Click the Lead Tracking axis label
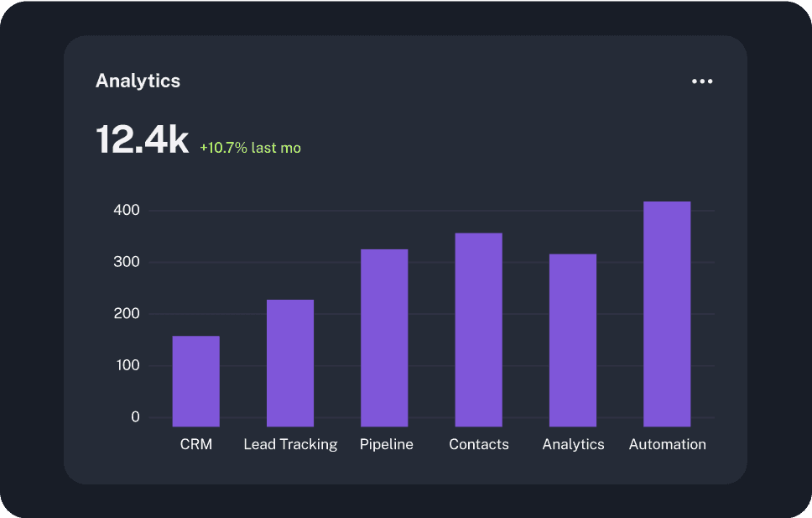The width and height of the screenshot is (812, 518). click(x=290, y=444)
